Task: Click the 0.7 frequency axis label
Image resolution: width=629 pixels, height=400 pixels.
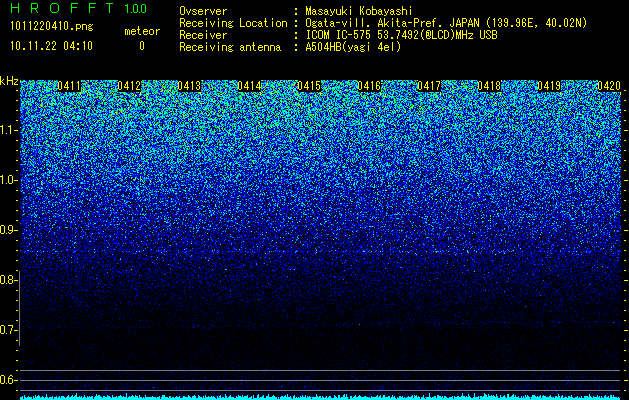Action: 8,330
